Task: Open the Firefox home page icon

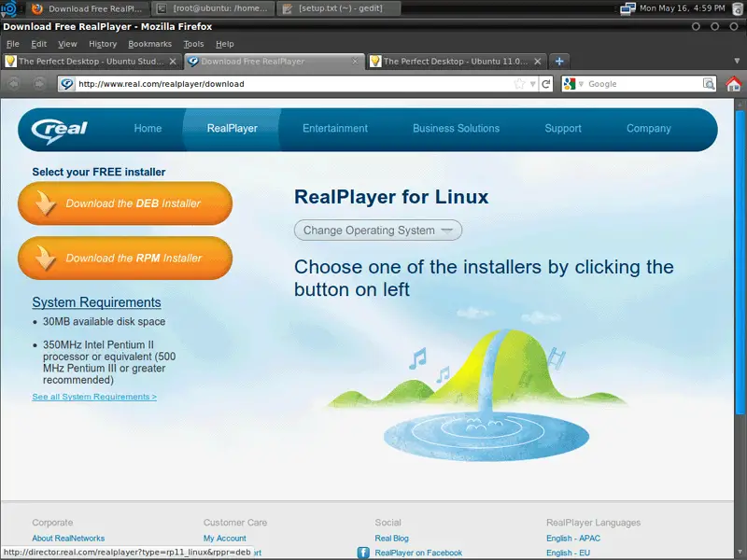Action: point(734,84)
